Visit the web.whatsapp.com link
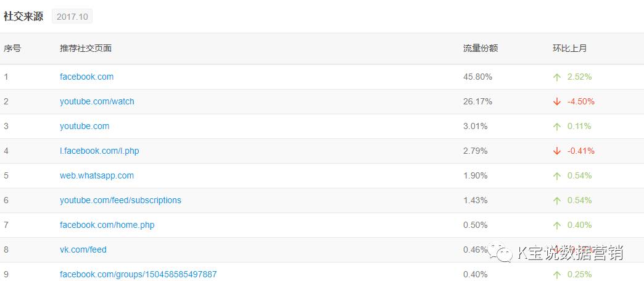The image size is (644, 281). 97,175
